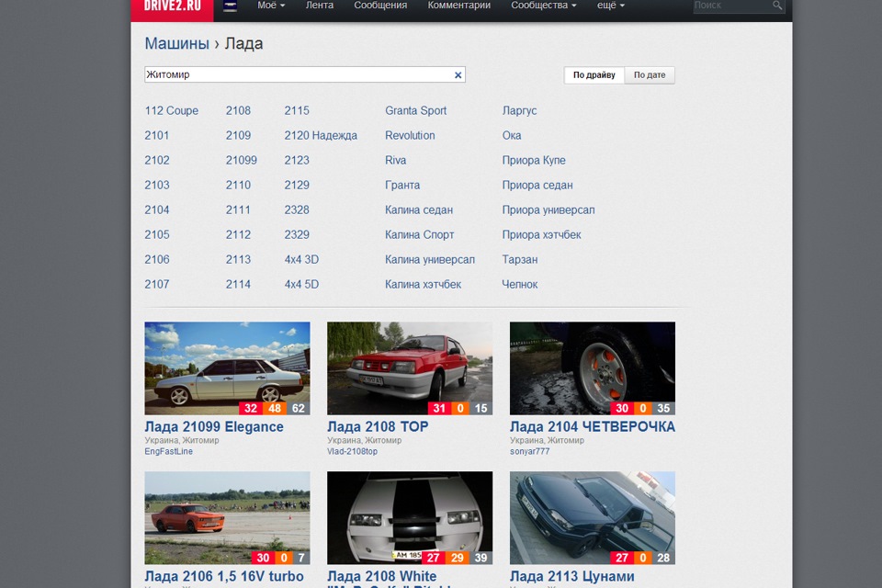This screenshot has width=882, height=588.
Task: Select the 112 Coupe model link
Action: click(x=172, y=111)
